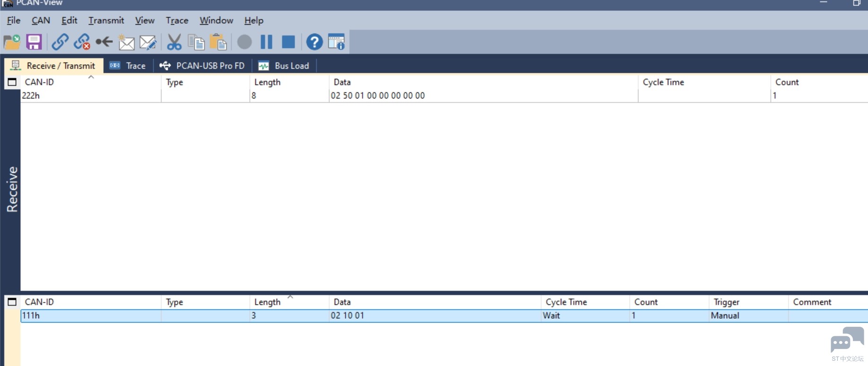The height and width of the screenshot is (366, 868).
Task: Open the Window menu
Action: click(x=216, y=20)
